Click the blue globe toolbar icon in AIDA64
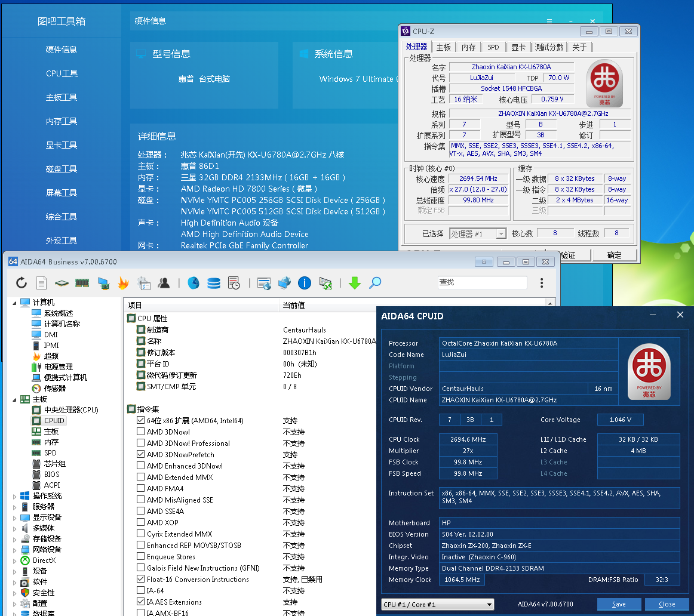 [194, 283]
